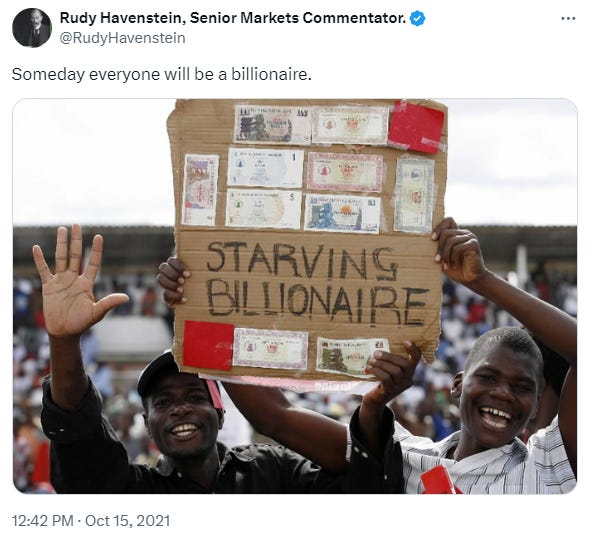
Task: Click the Oct 15, 2021 date
Action: (x=128, y=521)
